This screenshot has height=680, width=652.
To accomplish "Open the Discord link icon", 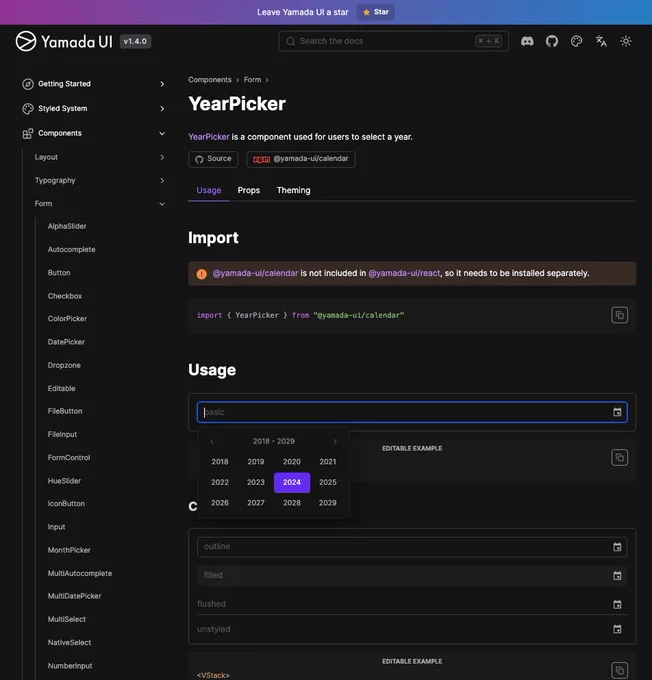I will [x=527, y=41].
